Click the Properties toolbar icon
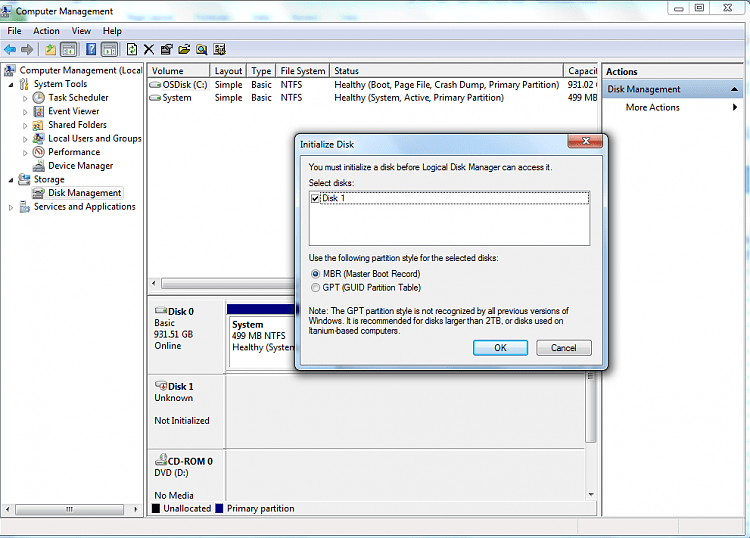Viewport: 750px width, 538px height. pyautogui.click(x=166, y=49)
